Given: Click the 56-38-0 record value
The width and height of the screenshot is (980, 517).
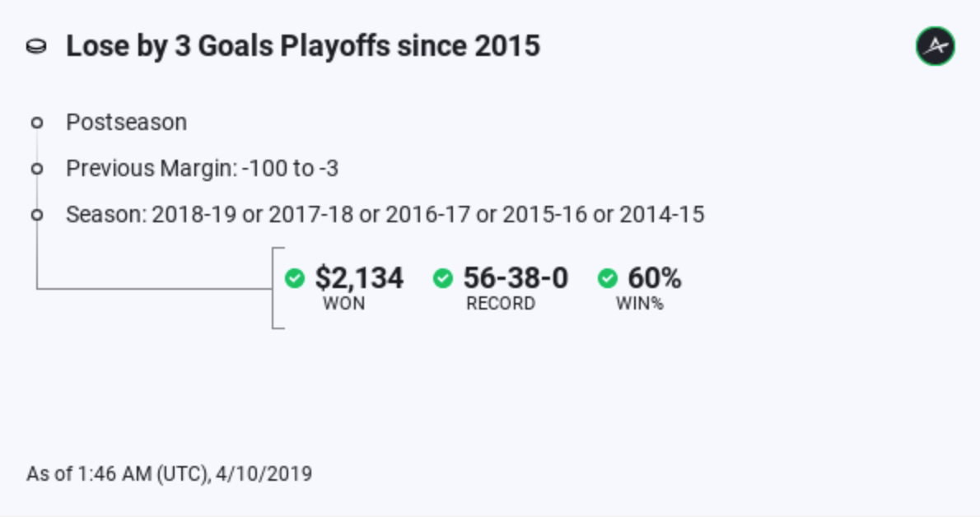Looking at the screenshot, I should tap(516, 278).
